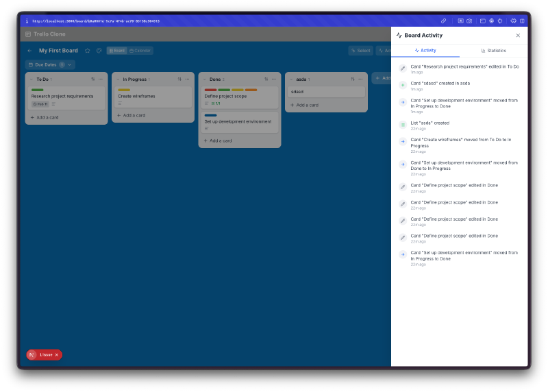548x392 pixels.
Task: Click the red label on Define project scope
Action: click(x=210, y=90)
